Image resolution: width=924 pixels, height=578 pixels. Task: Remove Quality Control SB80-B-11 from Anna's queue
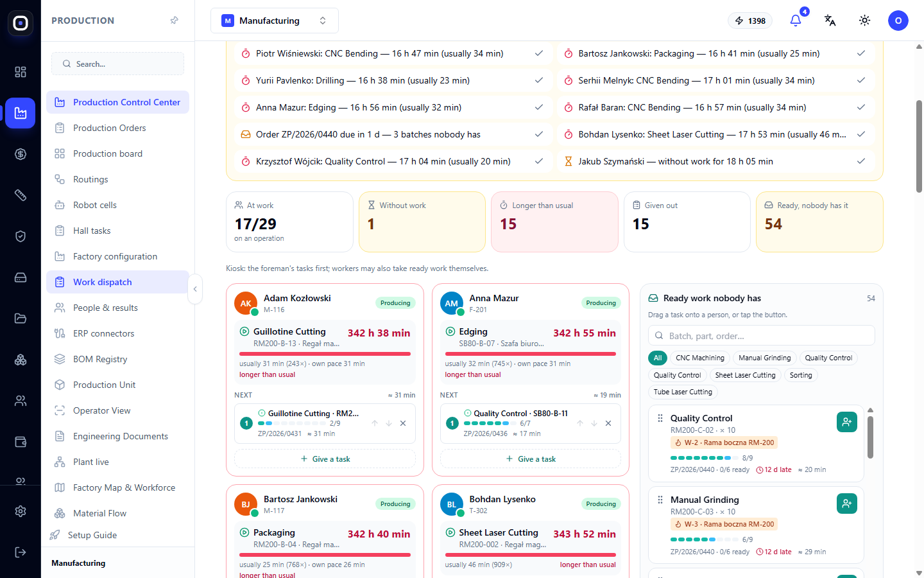608,423
